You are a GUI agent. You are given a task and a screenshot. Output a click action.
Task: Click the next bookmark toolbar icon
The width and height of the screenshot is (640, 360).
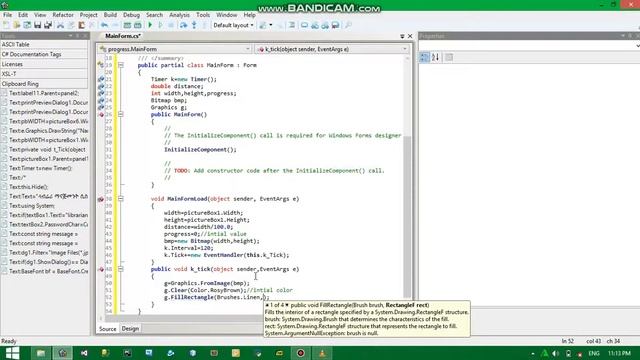coord(325,25)
